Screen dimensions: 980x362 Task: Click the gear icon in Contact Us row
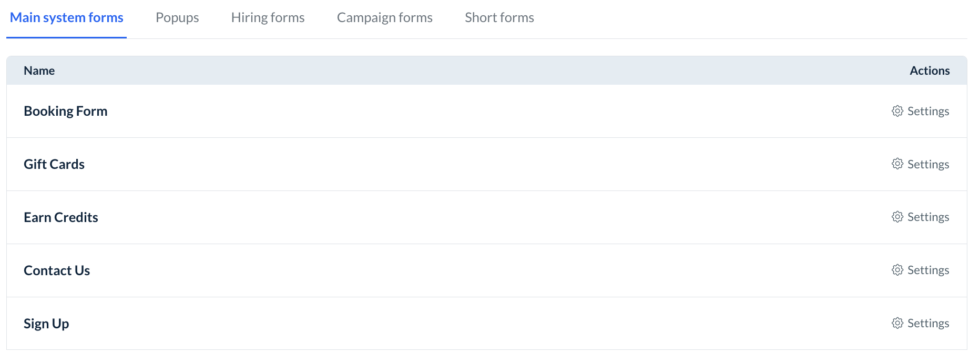[x=897, y=270]
